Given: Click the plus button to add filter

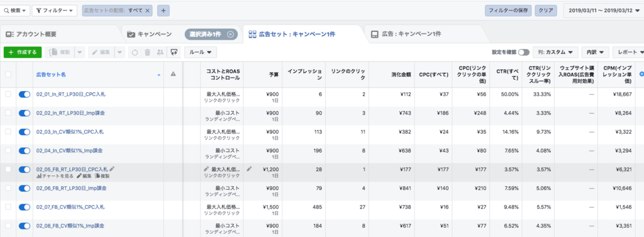Looking at the screenshot, I should coord(163,11).
